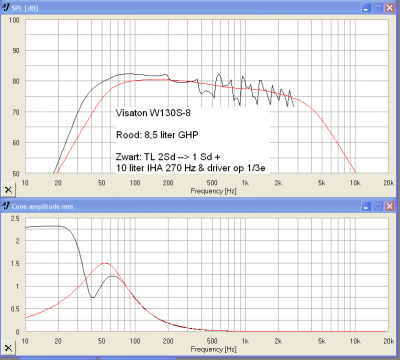This screenshot has width=400, height=360.
Task: Click the 20k label on SPL frequency axis
Action: 388,183
